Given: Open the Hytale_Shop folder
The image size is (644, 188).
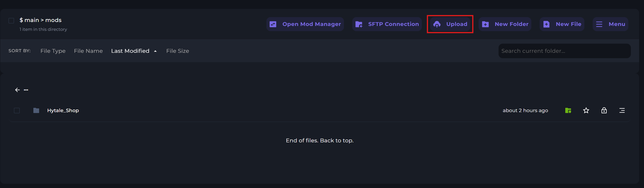Looking at the screenshot, I should point(63,110).
